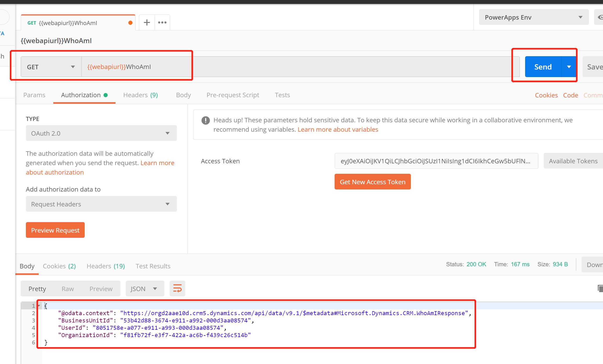Open tab options with three-dots icon
The height and width of the screenshot is (364, 603).
(x=162, y=22)
